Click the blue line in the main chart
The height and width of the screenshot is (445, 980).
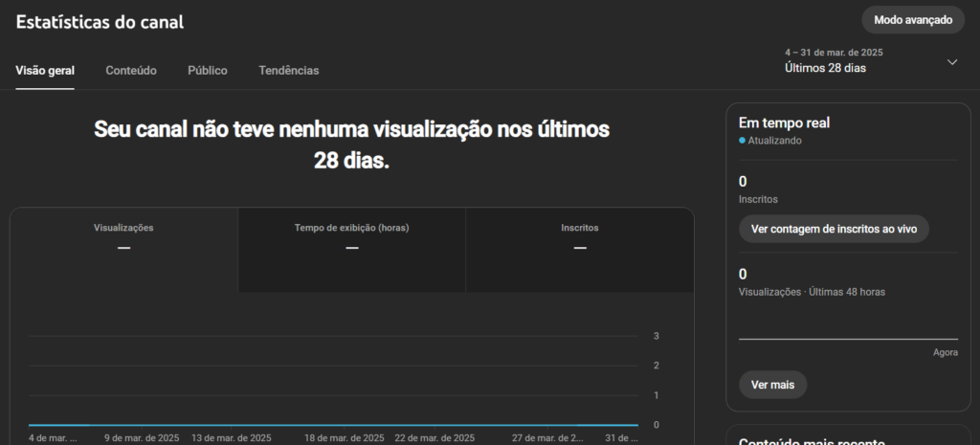tap(333, 424)
